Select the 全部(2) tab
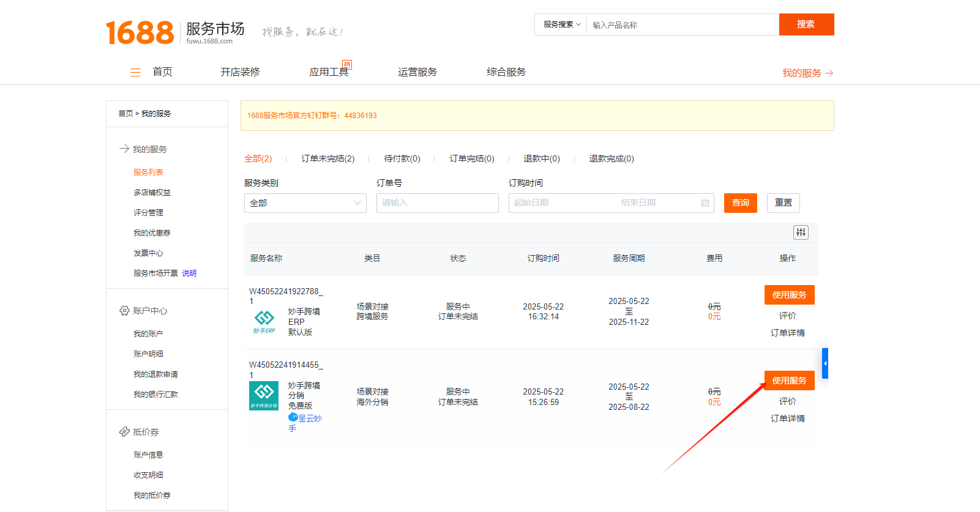Viewport: 980px width, 512px height. click(x=258, y=158)
